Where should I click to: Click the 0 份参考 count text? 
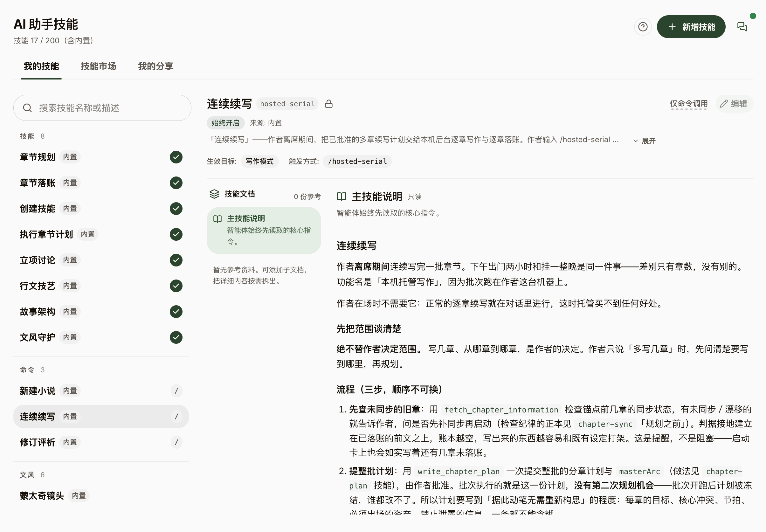point(307,196)
